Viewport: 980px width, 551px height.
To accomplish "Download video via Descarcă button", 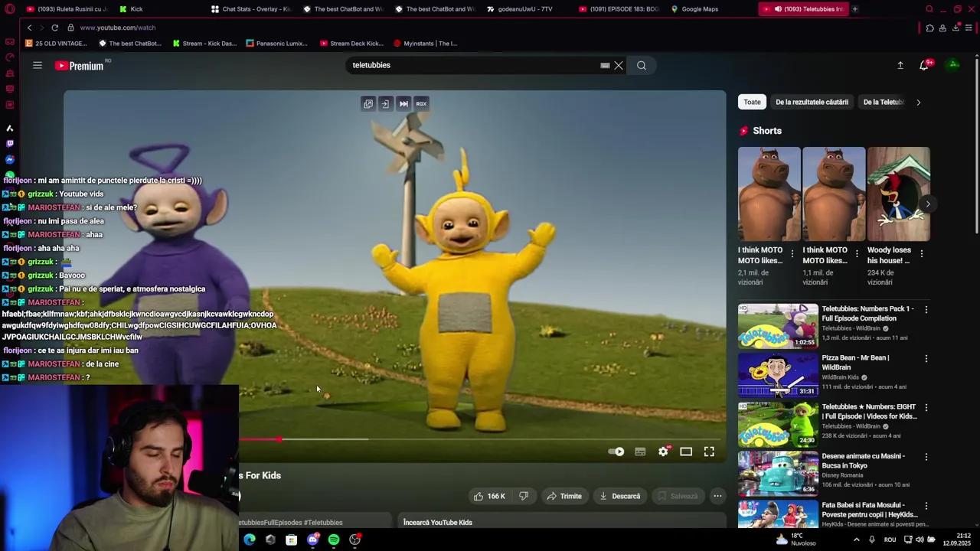I will point(620,496).
